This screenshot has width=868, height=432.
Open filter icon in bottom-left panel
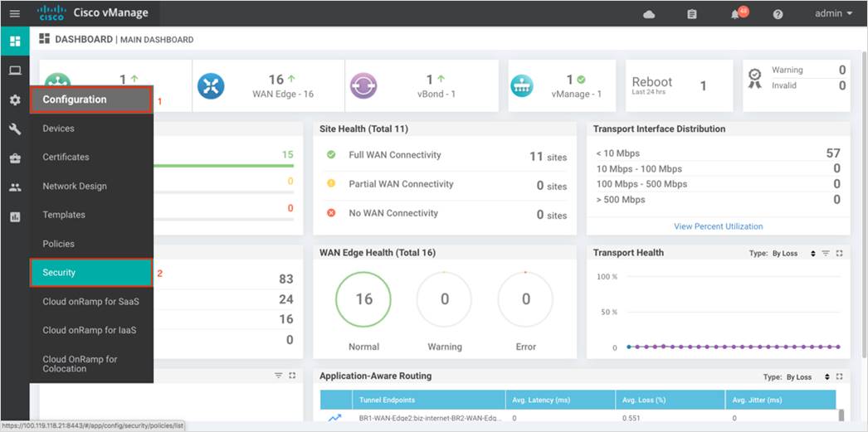pyautogui.click(x=279, y=376)
